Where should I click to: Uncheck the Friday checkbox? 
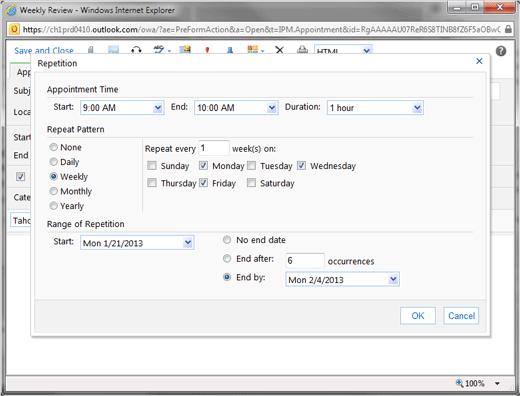203,183
